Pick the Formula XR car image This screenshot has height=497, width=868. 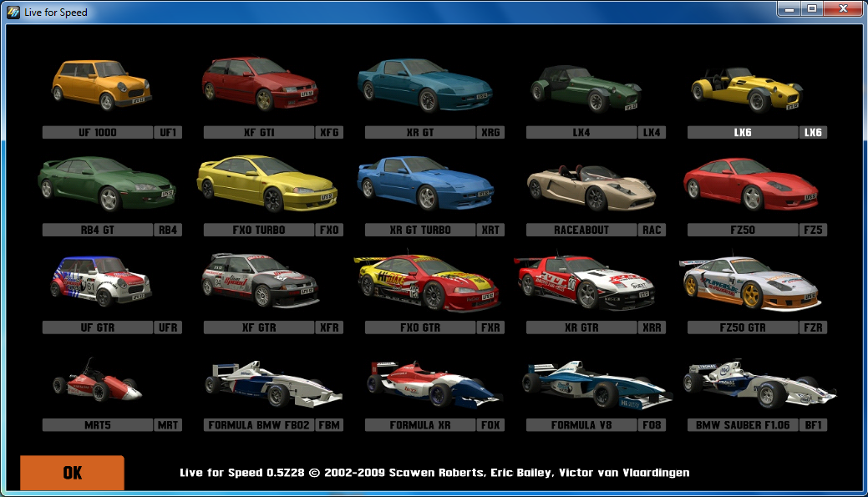[x=434, y=384]
